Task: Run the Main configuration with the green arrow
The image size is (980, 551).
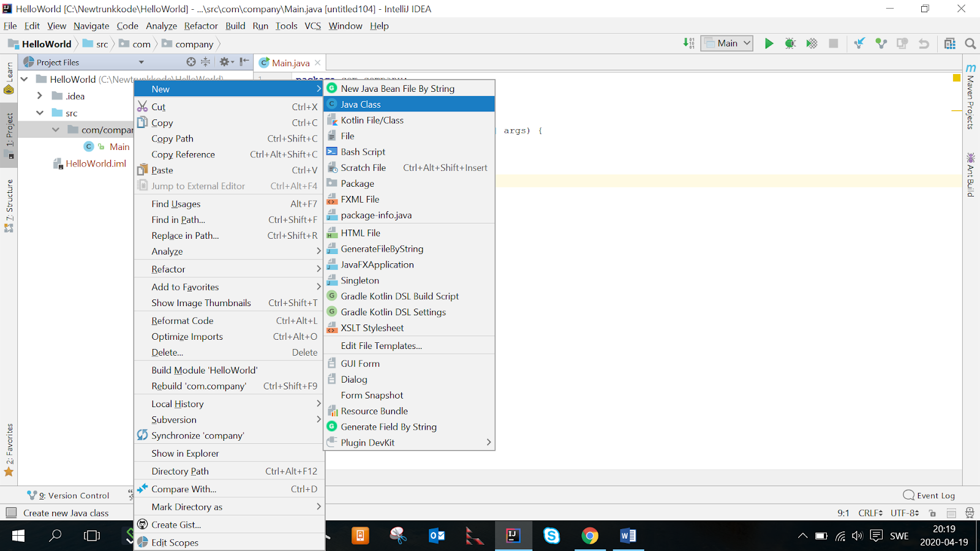Action: coord(769,43)
